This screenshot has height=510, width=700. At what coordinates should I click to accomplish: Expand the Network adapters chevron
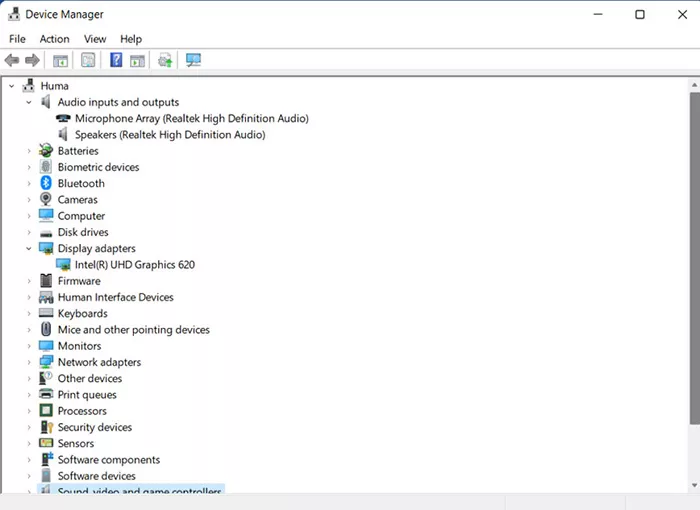tap(29, 362)
